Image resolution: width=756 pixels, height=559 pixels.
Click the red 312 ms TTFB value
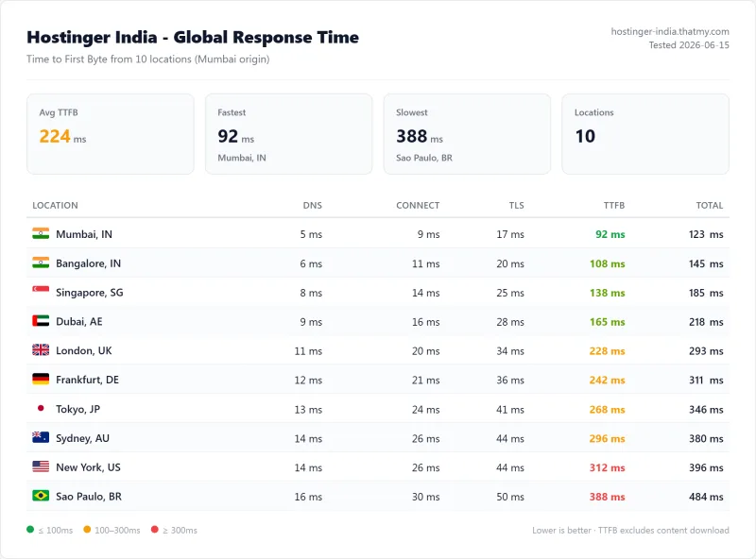click(607, 467)
